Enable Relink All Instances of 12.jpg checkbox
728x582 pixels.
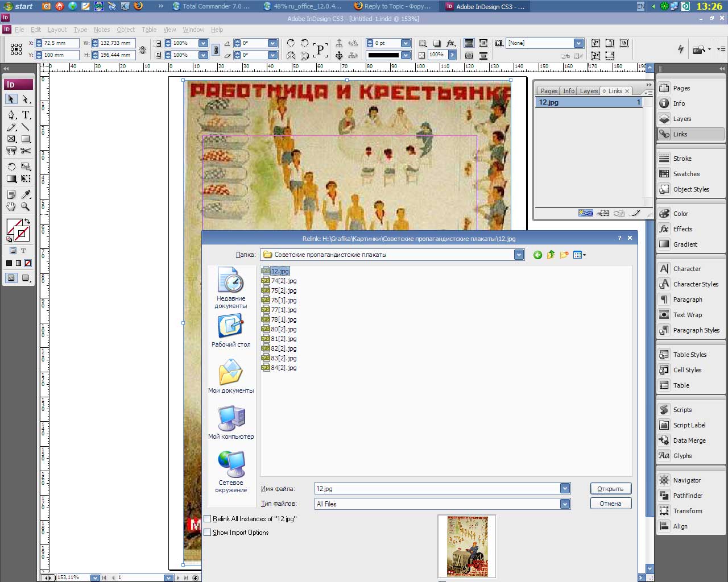click(208, 519)
